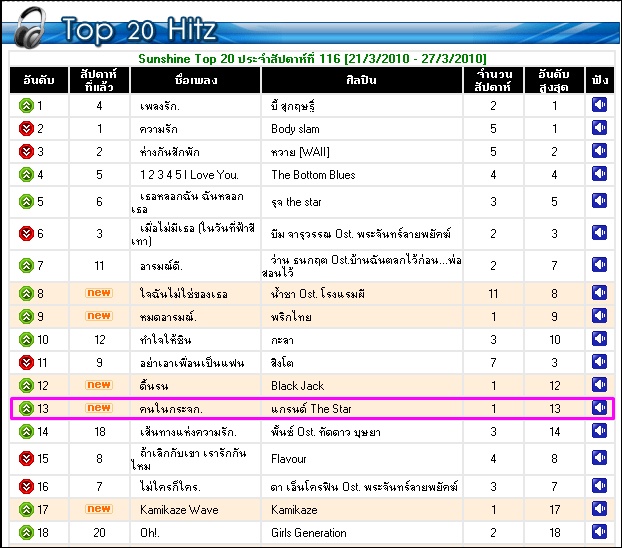Play the Black Jack song speaker icon

point(599,385)
